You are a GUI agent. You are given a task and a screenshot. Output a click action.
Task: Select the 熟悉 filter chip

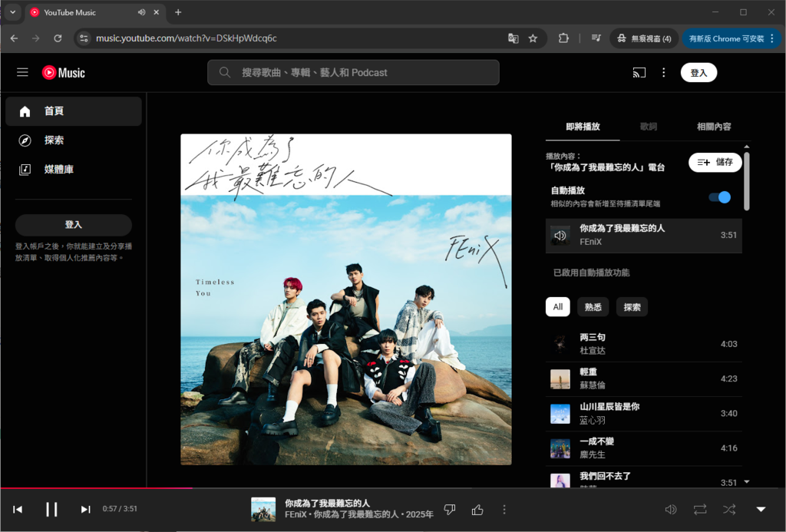(x=593, y=307)
